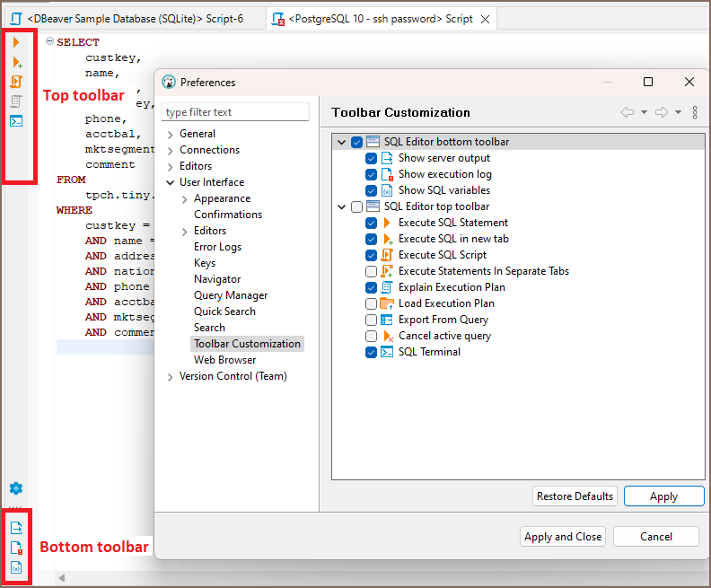This screenshot has width=711, height=588.
Task: Check the Load Execution Plan checkbox
Action: tap(372, 303)
